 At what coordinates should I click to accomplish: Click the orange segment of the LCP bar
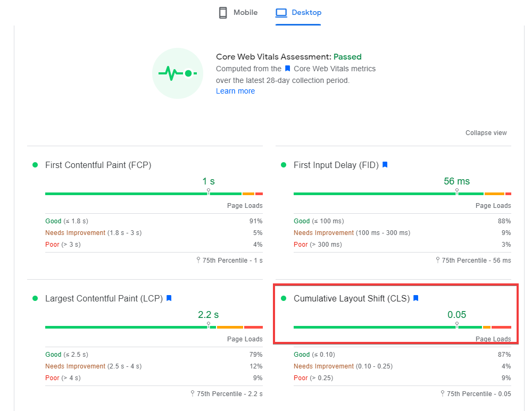(230, 327)
